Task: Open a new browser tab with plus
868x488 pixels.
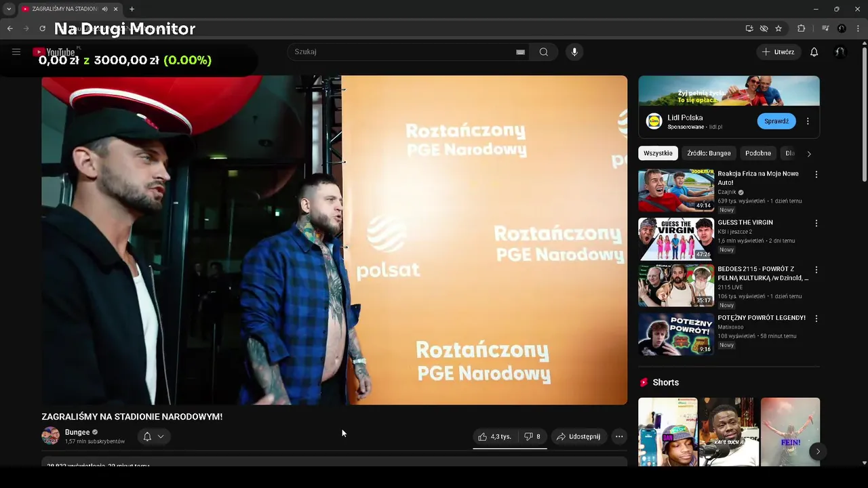Action: [132, 9]
